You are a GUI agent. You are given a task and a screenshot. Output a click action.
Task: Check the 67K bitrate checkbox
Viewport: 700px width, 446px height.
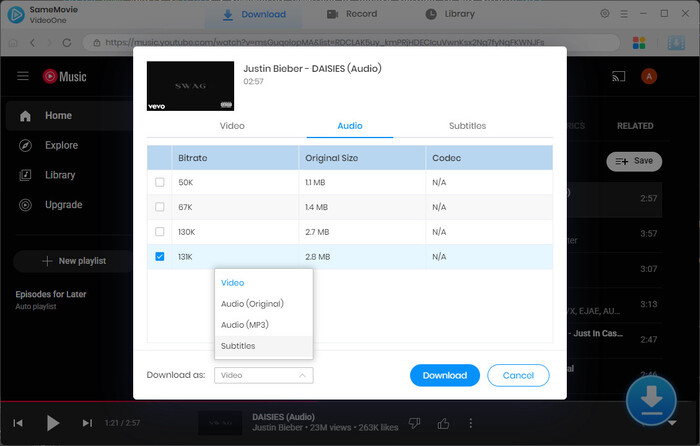tap(160, 207)
